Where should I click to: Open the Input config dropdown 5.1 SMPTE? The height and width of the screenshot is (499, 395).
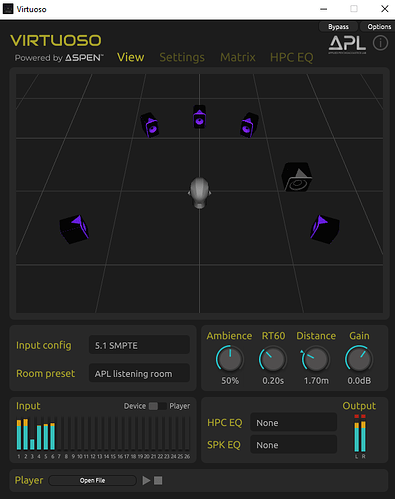139,345
